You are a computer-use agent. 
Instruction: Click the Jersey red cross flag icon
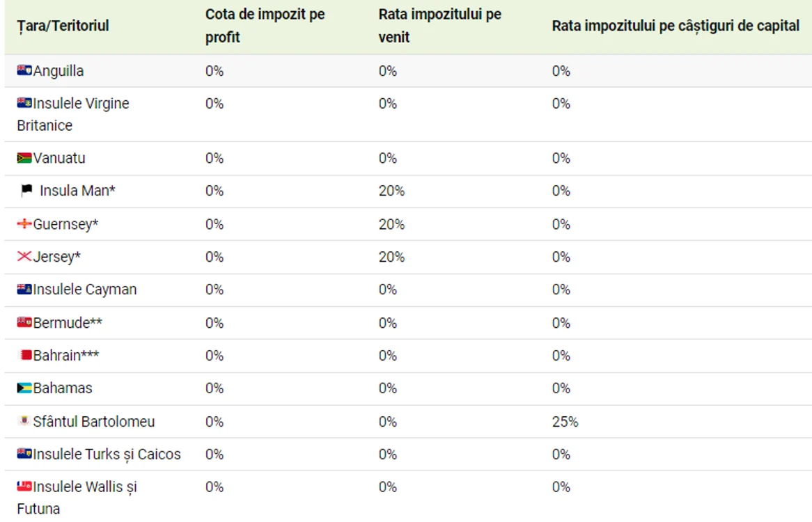tap(24, 256)
